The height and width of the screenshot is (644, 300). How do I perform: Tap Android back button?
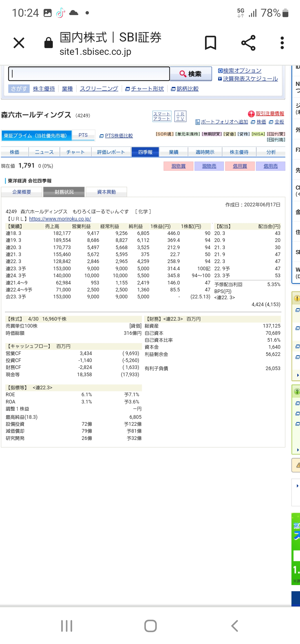click(235, 626)
